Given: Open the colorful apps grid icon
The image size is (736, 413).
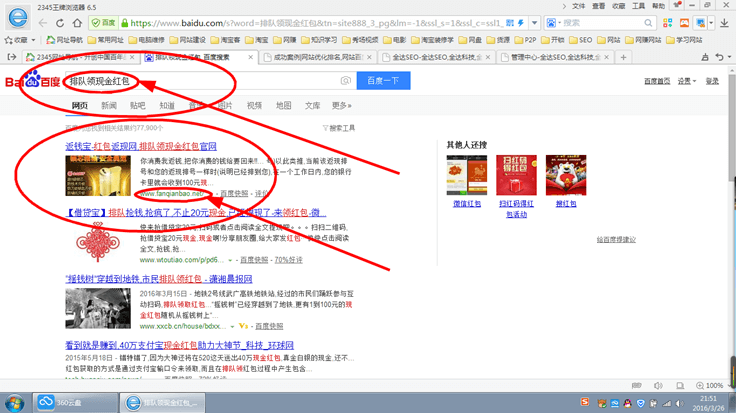Looking at the screenshot, I should point(667,23).
